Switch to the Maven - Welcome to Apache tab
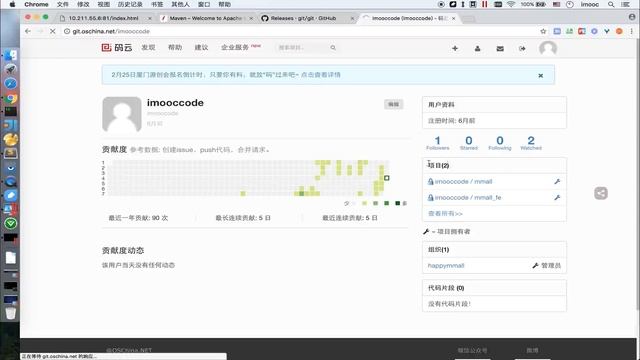This screenshot has height=360, width=640. pyautogui.click(x=206, y=18)
